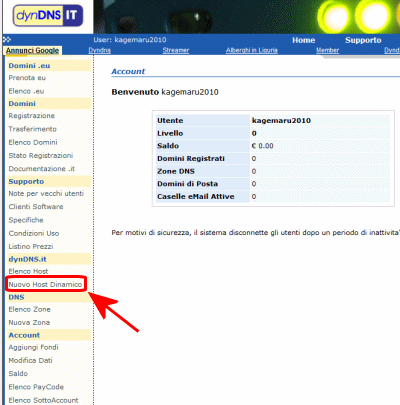The height and width of the screenshot is (405, 400).
Task: Open Saldo link under Account
Action: coord(18,374)
